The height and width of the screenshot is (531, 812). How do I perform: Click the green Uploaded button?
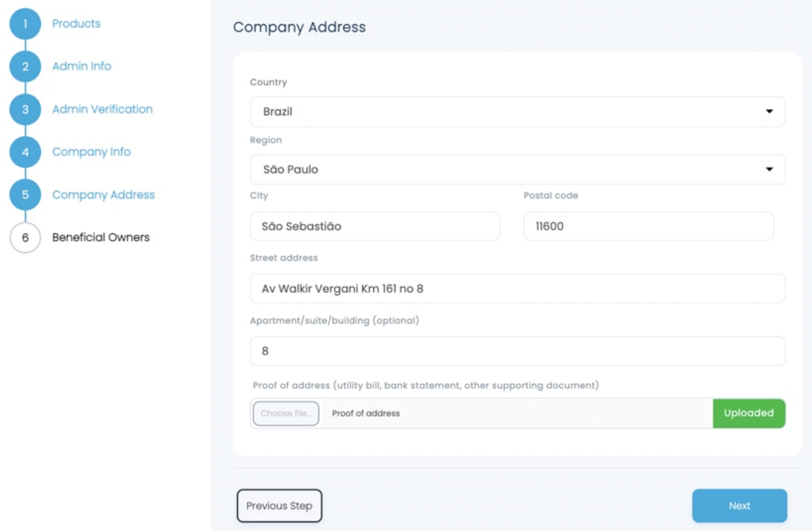[749, 413]
